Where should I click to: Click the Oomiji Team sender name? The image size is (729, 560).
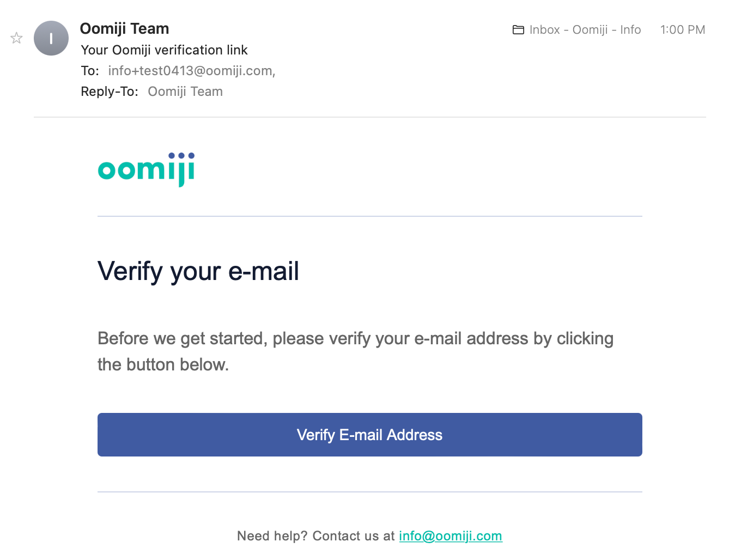click(x=124, y=28)
